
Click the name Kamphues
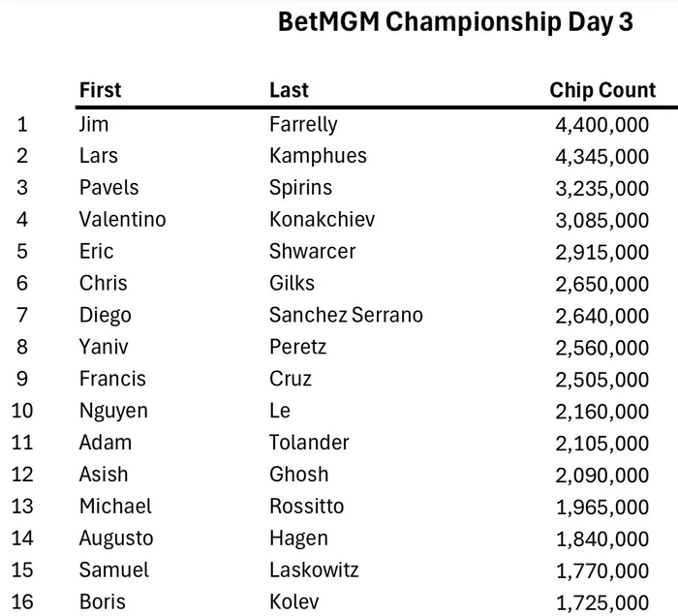[318, 156]
